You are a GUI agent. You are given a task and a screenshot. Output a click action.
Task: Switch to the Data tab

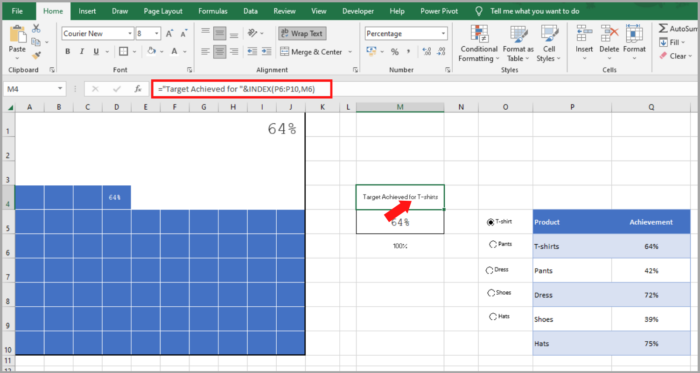250,11
